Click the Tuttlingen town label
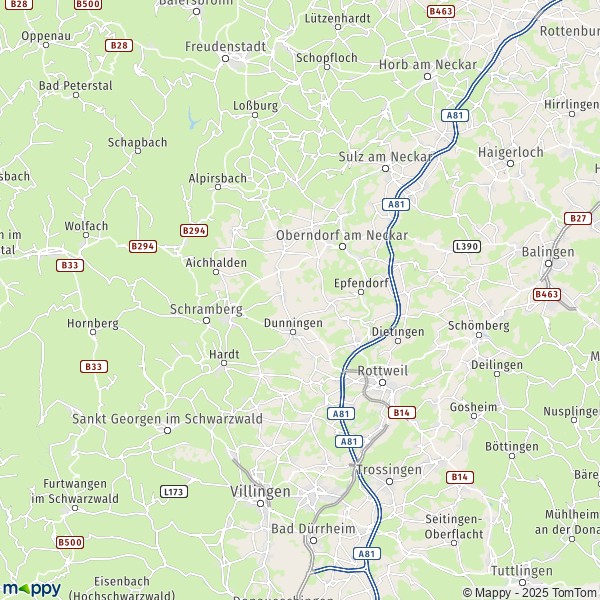The width and height of the screenshot is (600, 600). 522,571
